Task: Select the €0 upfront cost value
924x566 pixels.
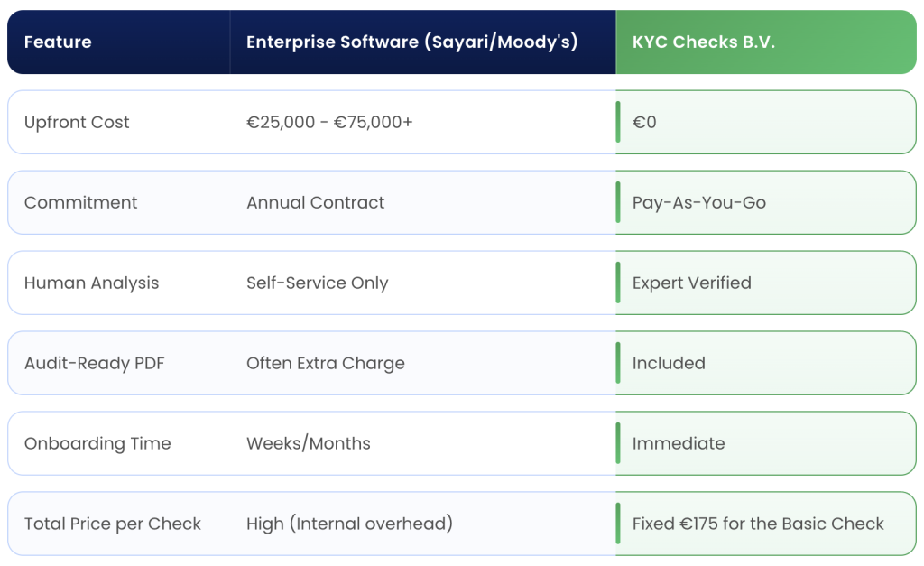Action: click(x=644, y=123)
